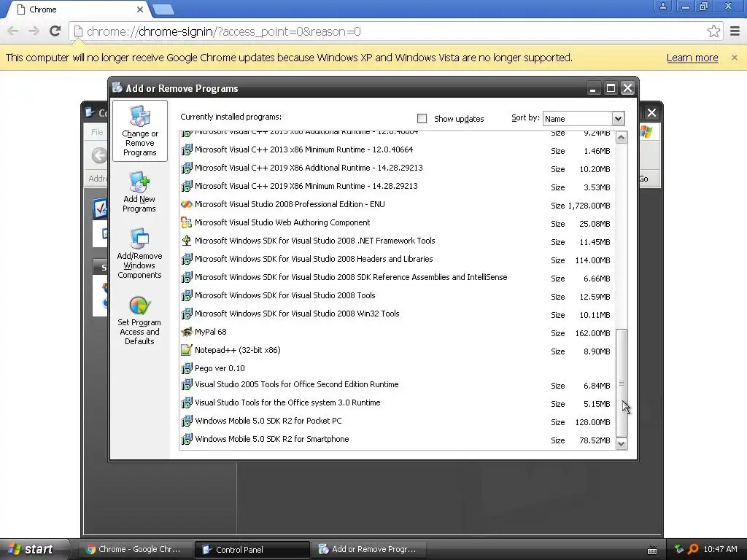The image size is (747, 560).
Task: Select icon of SDK Win32 Tools entry
Action: [x=186, y=314]
